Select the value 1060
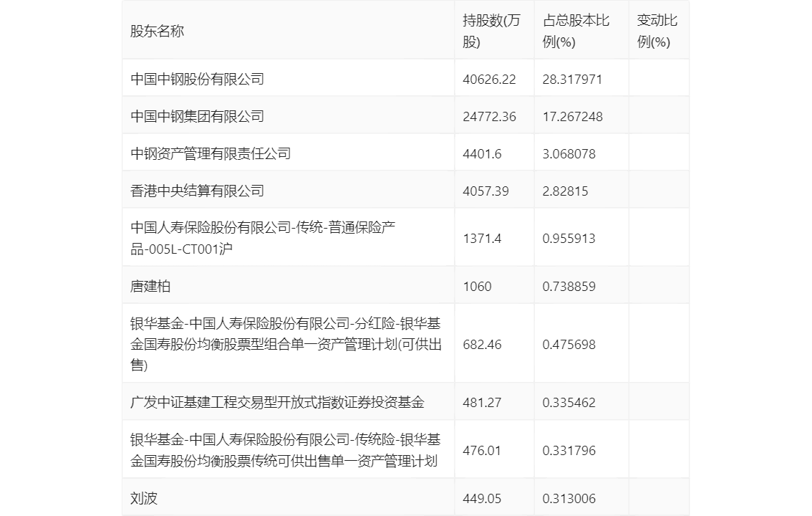The height and width of the screenshot is (516, 812). (x=477, y=287)
